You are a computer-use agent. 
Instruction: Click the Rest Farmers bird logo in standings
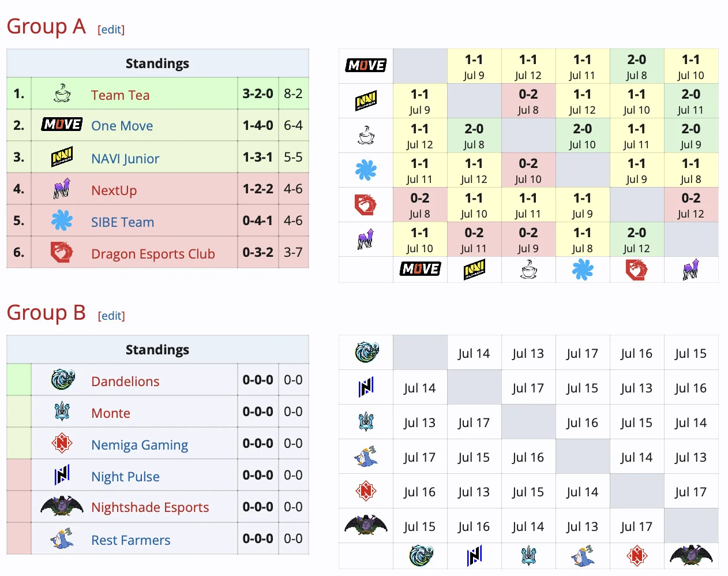(62, 538)
